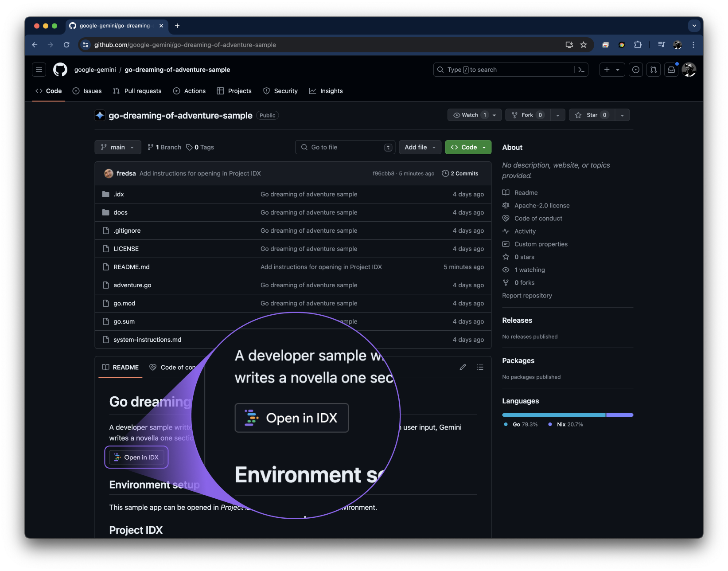728x571 pixels.
Task: Show the README outline list icon
Action: click(x=480, y=367)
